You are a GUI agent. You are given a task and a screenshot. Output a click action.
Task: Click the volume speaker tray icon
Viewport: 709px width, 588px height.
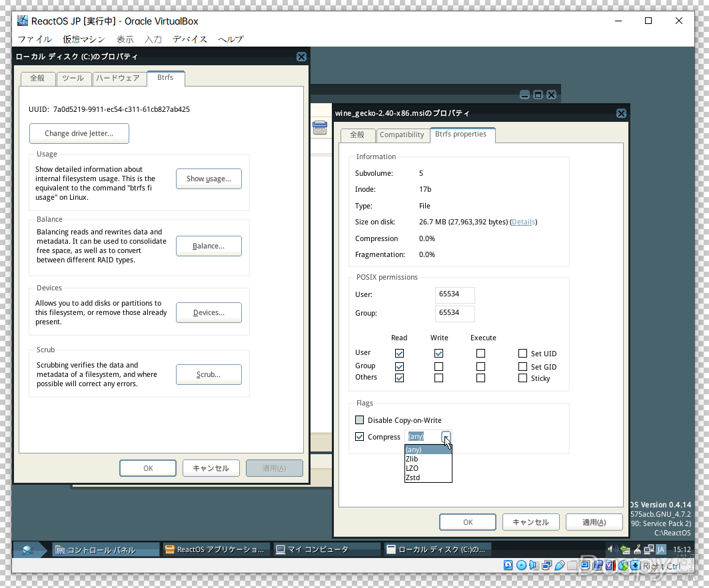(613, 549)
